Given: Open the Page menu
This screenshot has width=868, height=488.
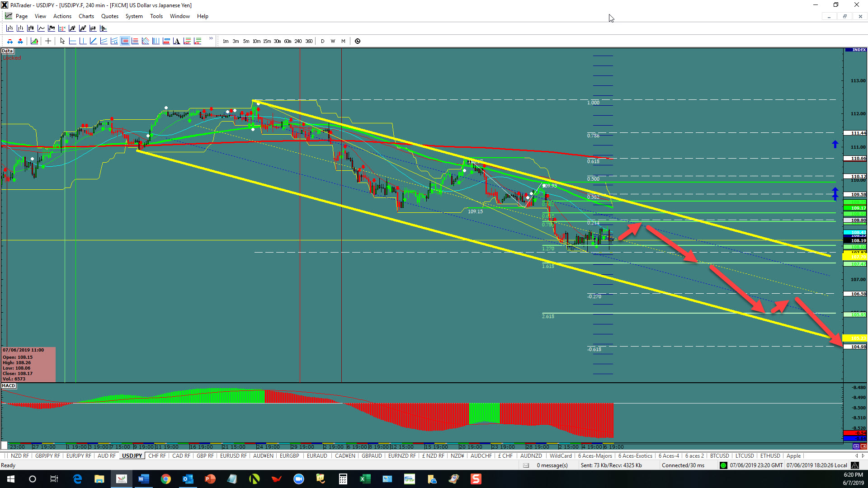Looking at the screenshot, I should (x=22, y=16).
